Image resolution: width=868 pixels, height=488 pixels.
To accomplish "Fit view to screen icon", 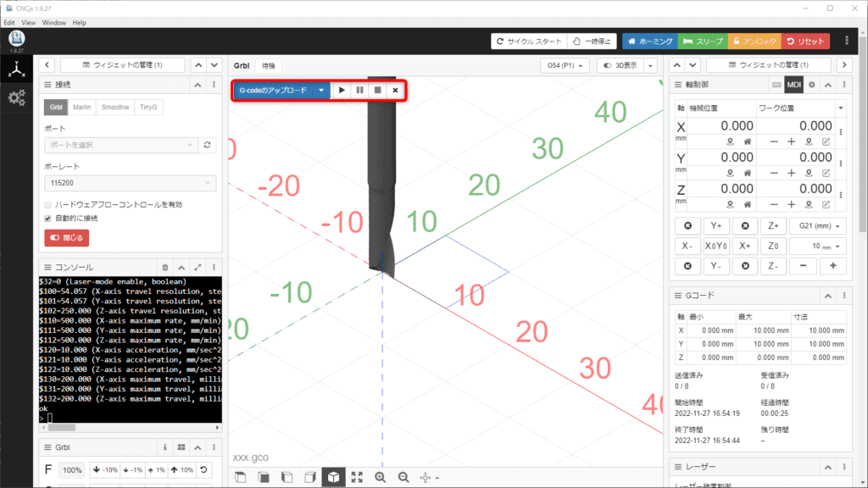I will click(x=357, y=478).
